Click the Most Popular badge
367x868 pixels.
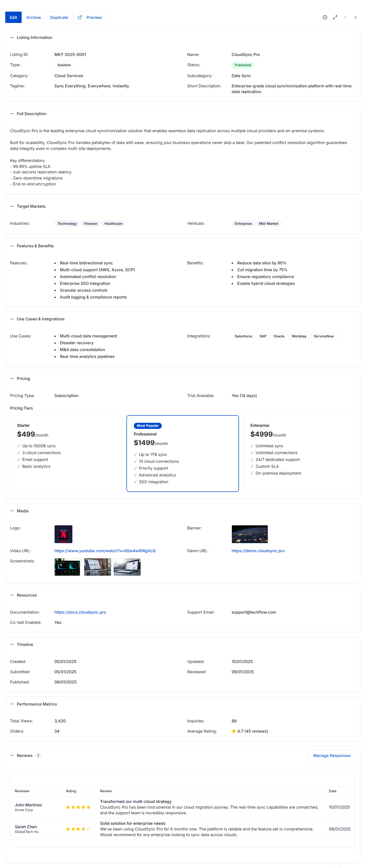point(148,426)
